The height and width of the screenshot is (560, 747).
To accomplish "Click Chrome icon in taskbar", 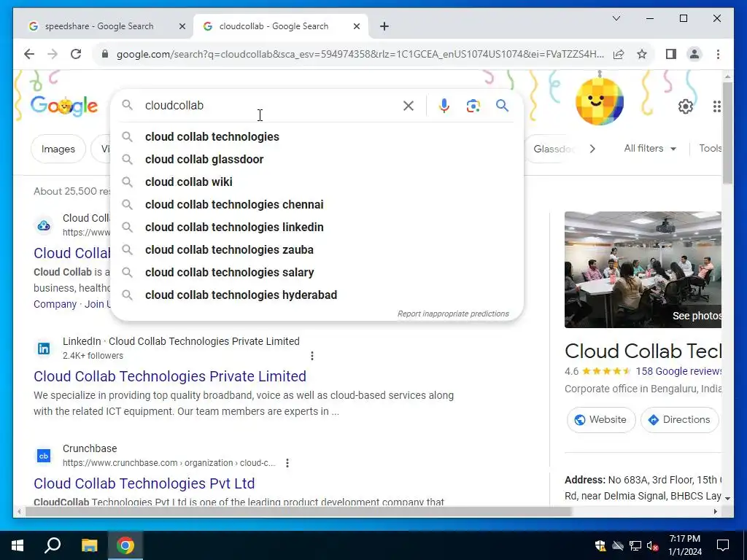I will click(x=125, y=545).
